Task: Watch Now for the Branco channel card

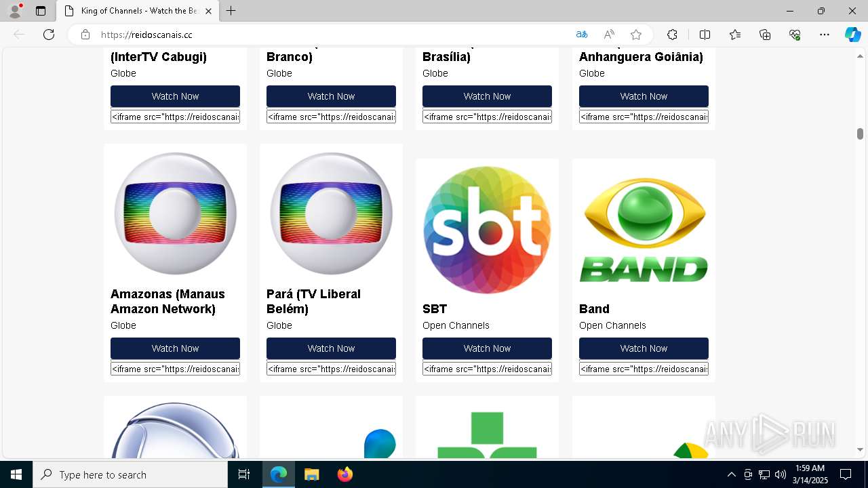Action: pyautogui.click(x=331, y=96)
